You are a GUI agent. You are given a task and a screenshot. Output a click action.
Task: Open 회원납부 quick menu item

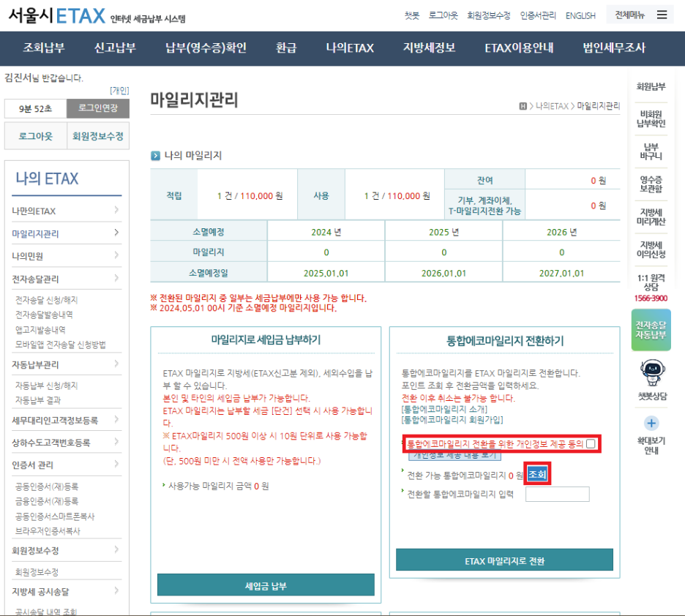651,86
